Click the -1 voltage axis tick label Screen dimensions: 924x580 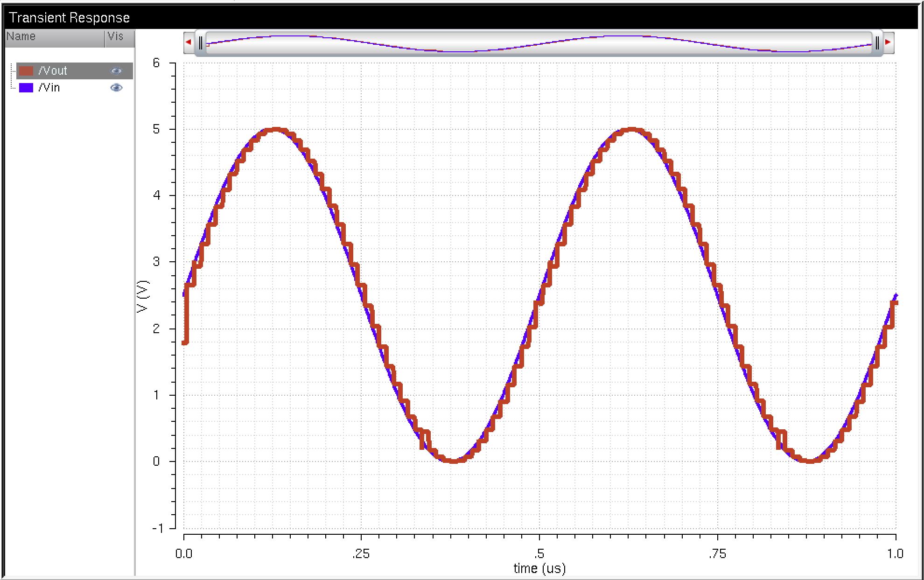click(158, 528)
